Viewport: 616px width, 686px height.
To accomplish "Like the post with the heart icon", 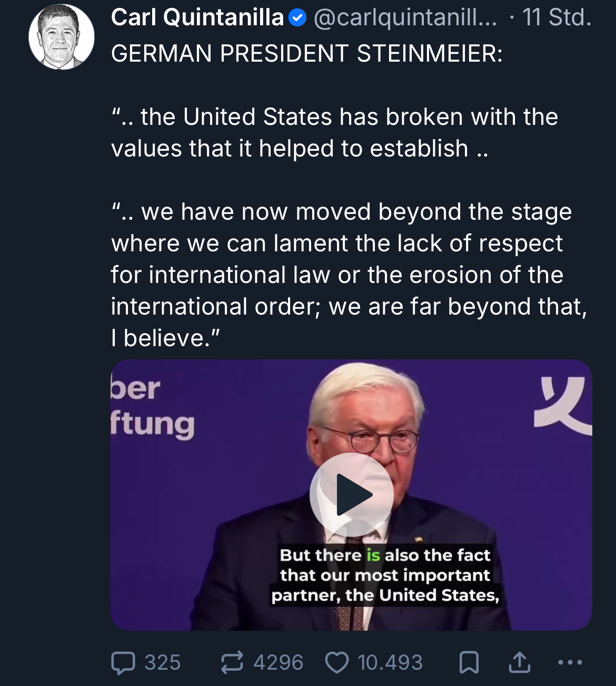I will [337, 662].
